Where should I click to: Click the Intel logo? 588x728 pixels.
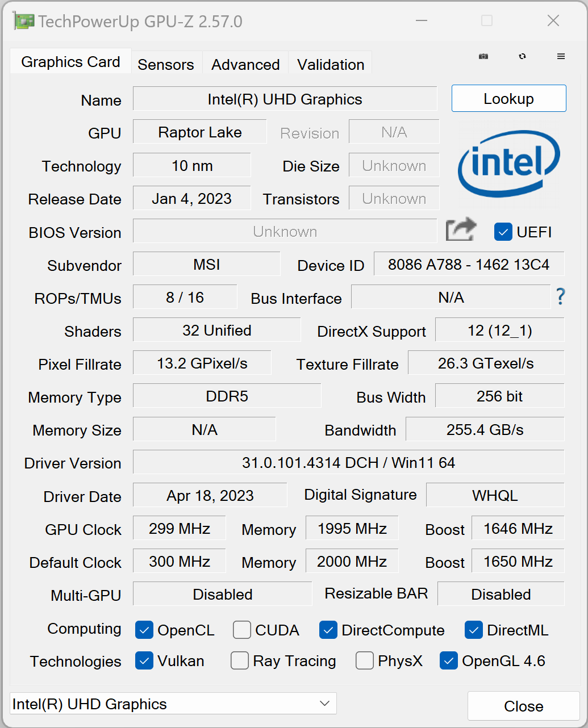509,164
